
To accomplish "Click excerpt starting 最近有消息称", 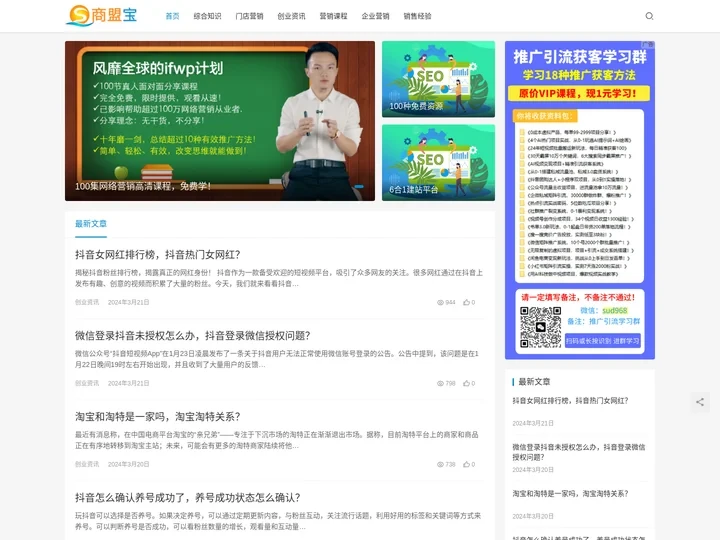I will (x=277, y=440).
